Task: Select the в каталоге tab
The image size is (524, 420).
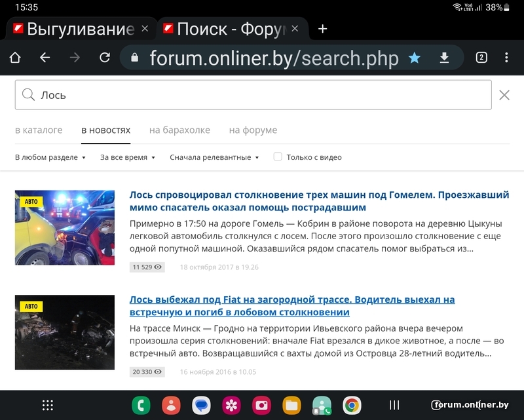Action: (39, 130)
